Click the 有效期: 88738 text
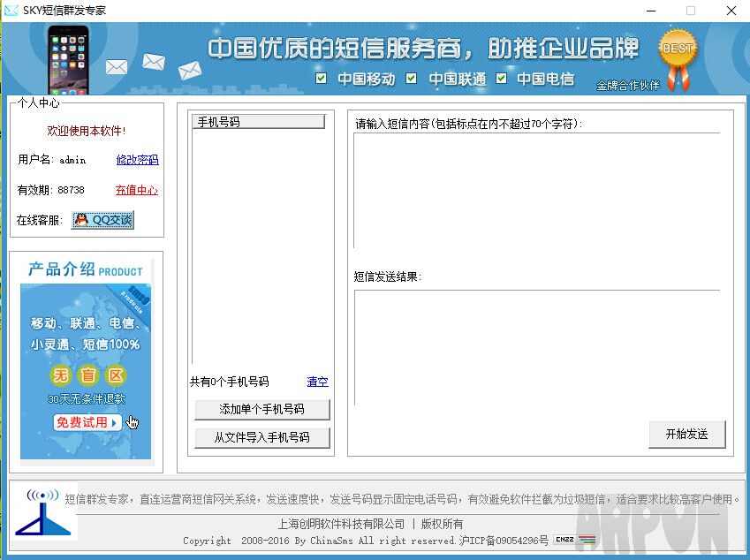The height and width of the screenshot is (560, 750). [50, 190]
